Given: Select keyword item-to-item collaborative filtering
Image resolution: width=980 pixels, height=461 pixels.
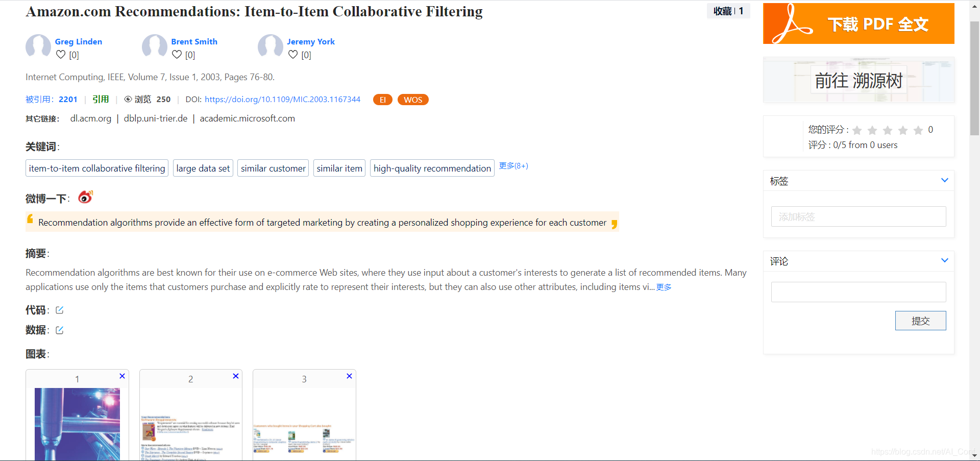Looking at the screenshot, I should pos(97,168).
